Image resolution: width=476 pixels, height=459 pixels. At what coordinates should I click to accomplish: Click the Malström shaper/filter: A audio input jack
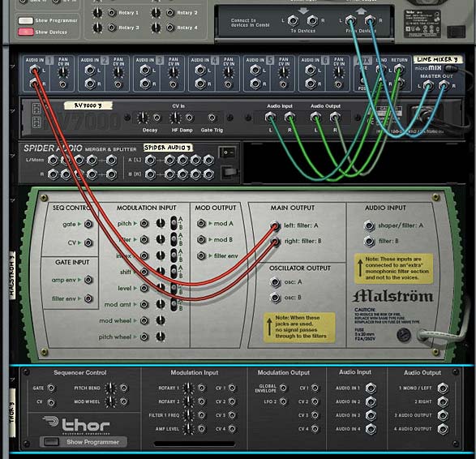pyautogui.click(x=370, y=225)
